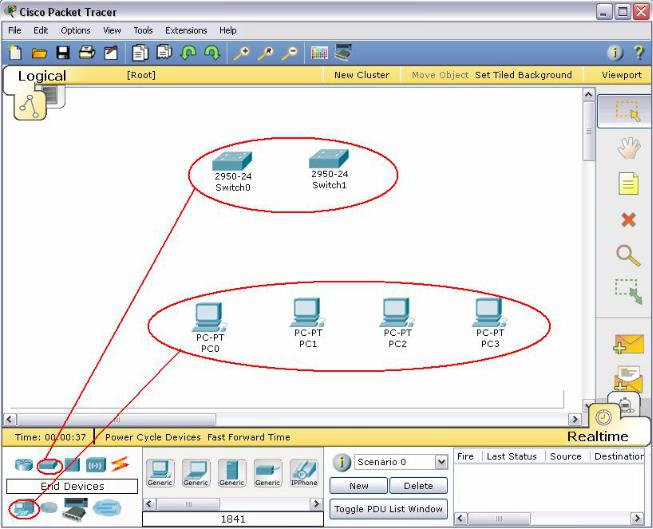Image resolution: width=653 pixels, height=529 pixels.
Task: Reset zoom with the middle magnifier icon
Action: click(265, 53)
